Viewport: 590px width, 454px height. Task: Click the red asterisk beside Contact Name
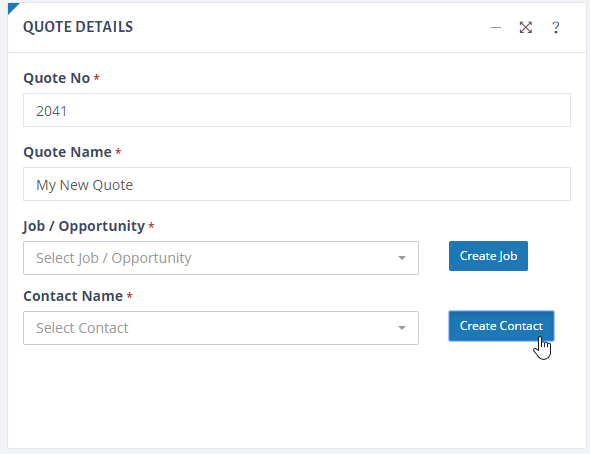pyautogui.click(x=129, y=296)
